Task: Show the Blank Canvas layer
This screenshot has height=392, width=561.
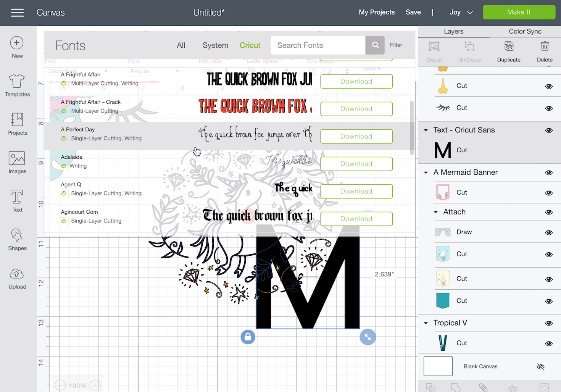Action: (540, 367)
